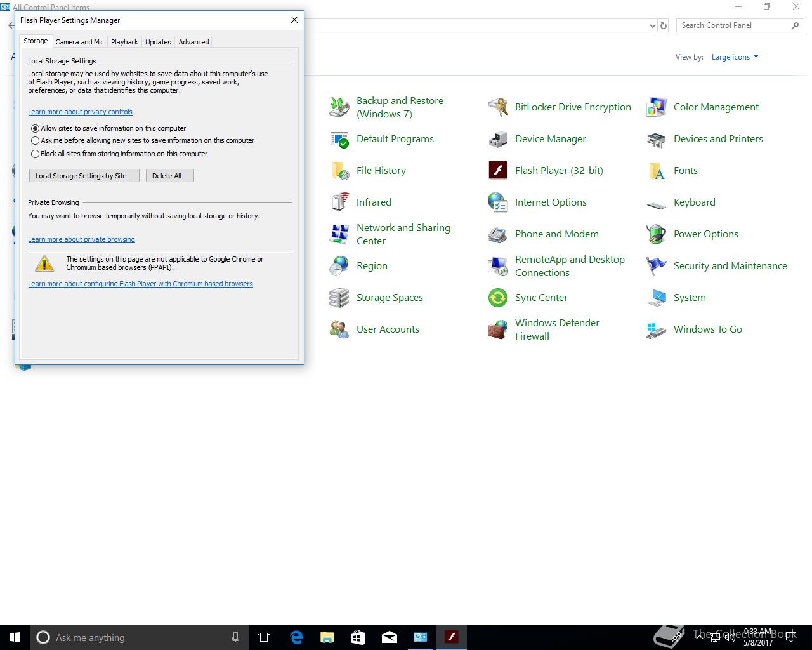The height and width of the screenshot is (650, 812).
Task: Switch to the Playback tab
Action: point(124,42)
